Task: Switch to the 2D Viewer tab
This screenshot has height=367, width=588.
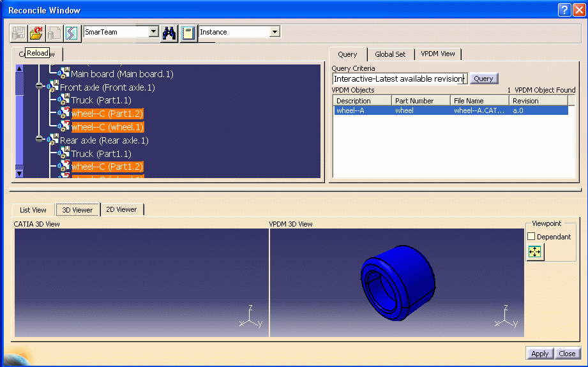Action: (x=121, y=209)
